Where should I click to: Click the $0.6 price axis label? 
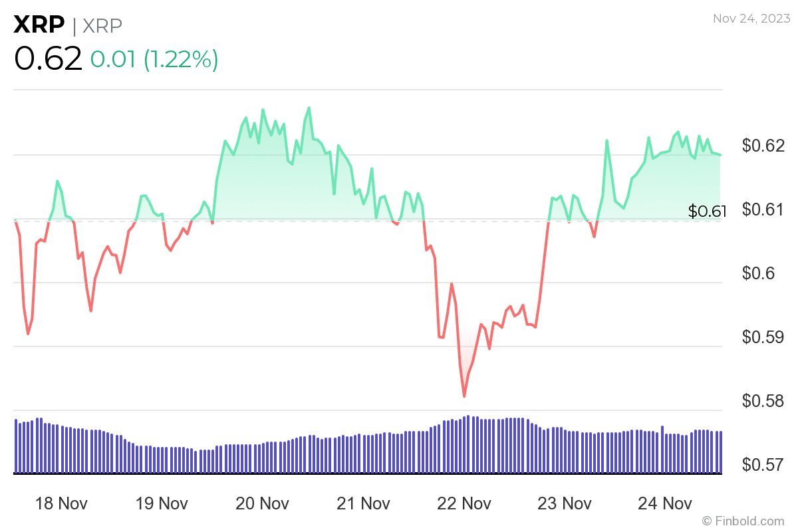click(x=758, y=273)
